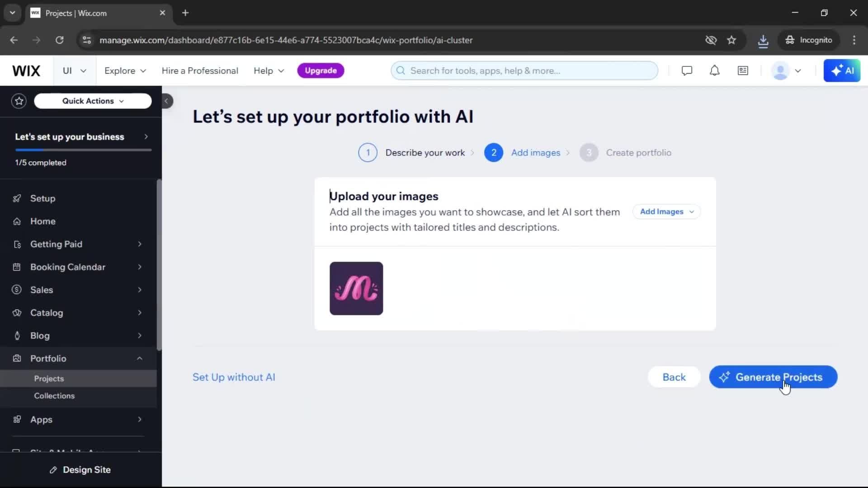This screenshot has height=488, width=868.
Task: Click the Upgrade button
Action: pyautogui.click(x=321, y=70)
